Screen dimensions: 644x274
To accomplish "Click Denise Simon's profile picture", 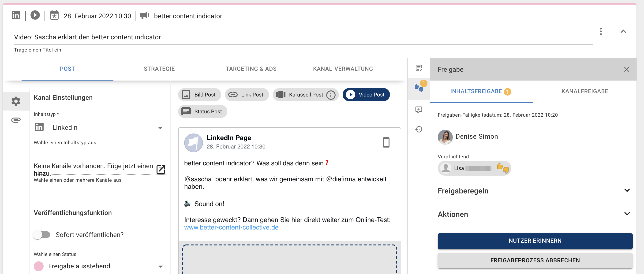I will pos(445,137).
